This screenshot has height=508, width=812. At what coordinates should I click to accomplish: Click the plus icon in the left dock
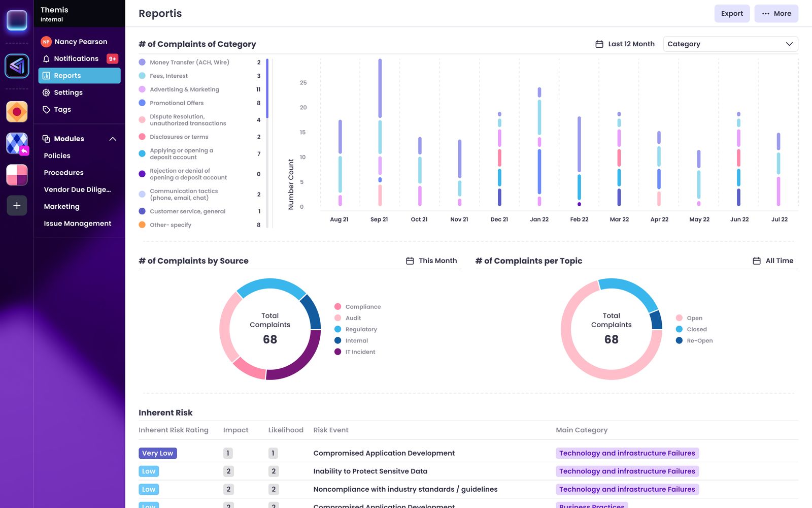17,205
